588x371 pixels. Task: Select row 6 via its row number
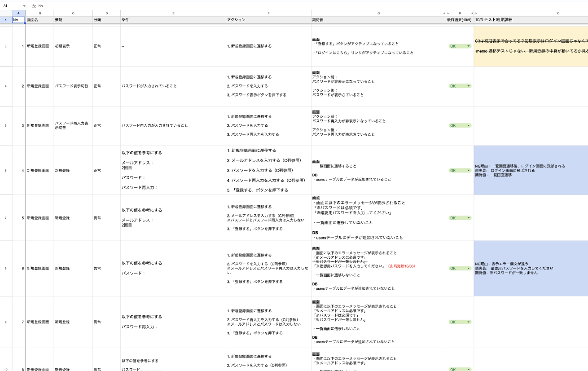coord(5,171)
